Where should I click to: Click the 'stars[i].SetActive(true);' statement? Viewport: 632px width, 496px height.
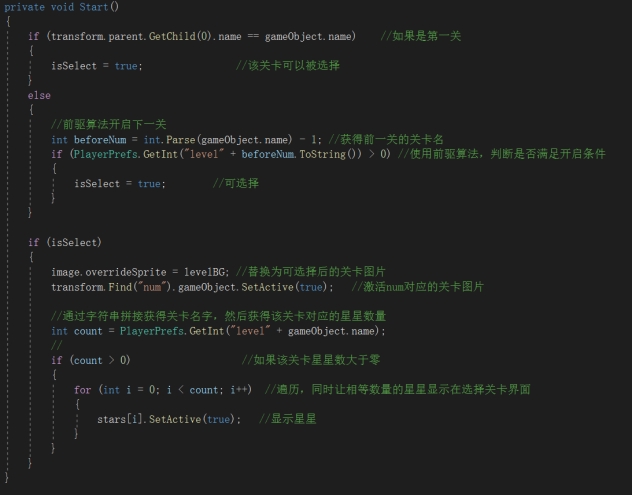click(x=169, y=419)
